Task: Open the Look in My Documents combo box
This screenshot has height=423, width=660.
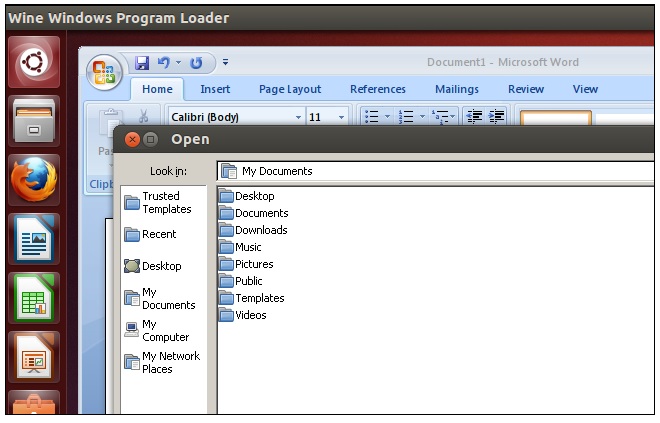Action: (436, 171)
